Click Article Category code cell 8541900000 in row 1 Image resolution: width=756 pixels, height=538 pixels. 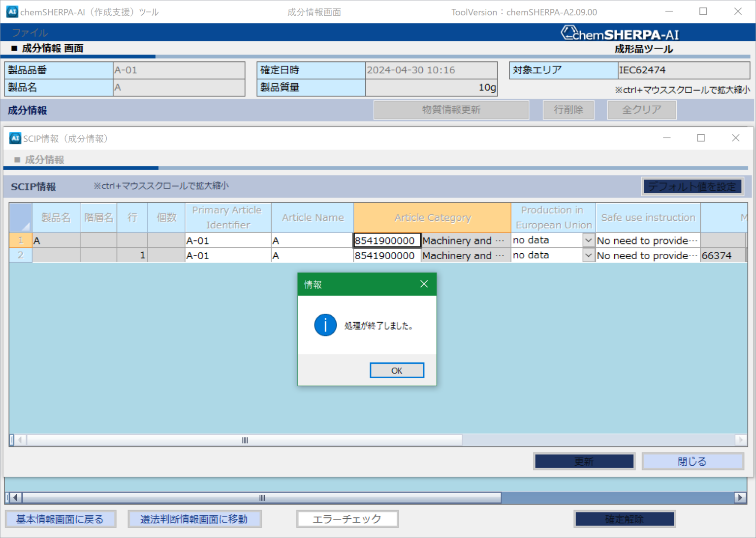387,240
